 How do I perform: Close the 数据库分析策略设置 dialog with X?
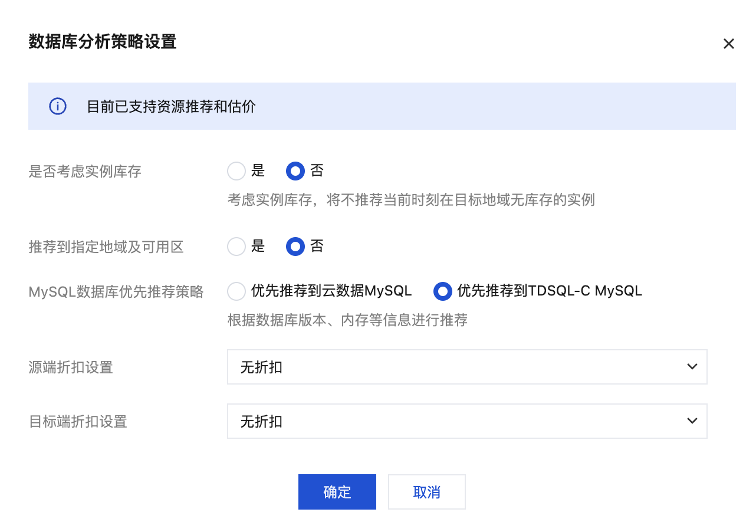click(729, 44)
